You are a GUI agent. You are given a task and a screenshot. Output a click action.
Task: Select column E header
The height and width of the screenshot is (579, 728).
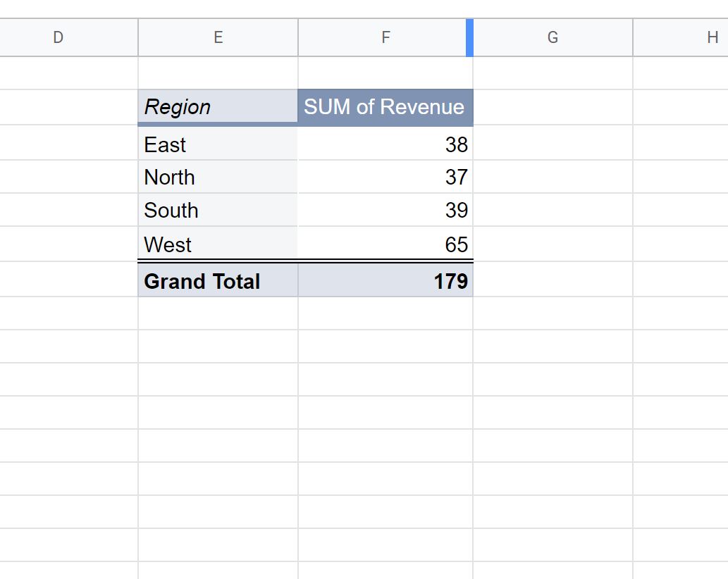218,37
